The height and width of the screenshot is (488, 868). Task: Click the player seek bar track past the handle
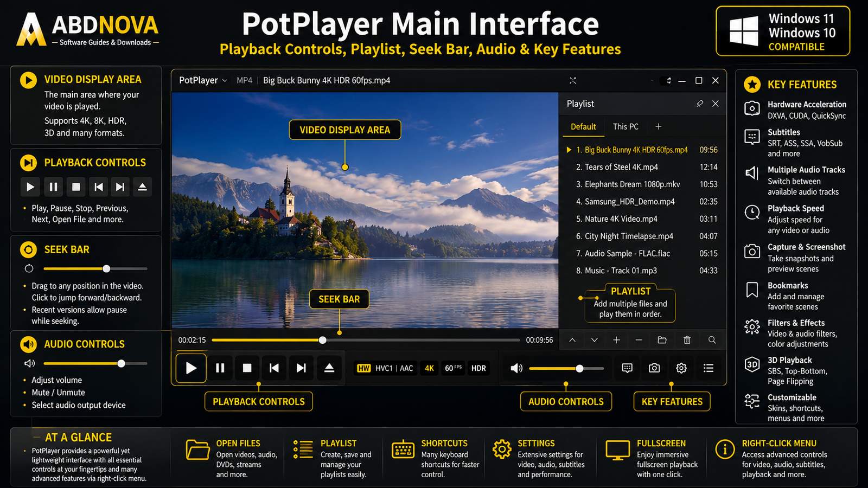(423, 341)
